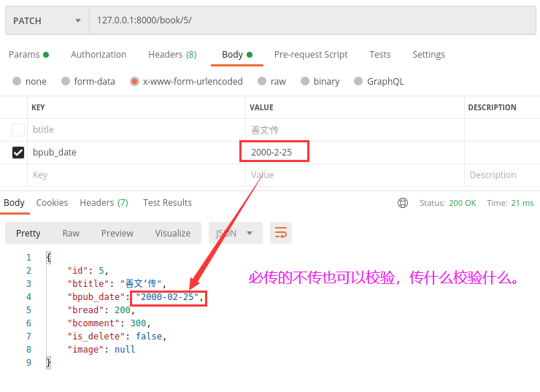Image resolution: width=540 pixels, height=392 pixels.
Task: Click the empty Value placeholder field
Action: 355,175
